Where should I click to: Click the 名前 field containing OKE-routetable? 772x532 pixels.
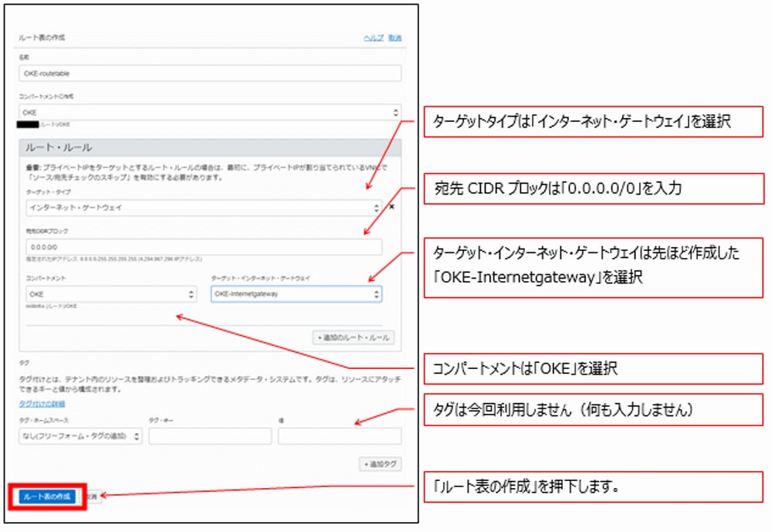click(208, 73)
